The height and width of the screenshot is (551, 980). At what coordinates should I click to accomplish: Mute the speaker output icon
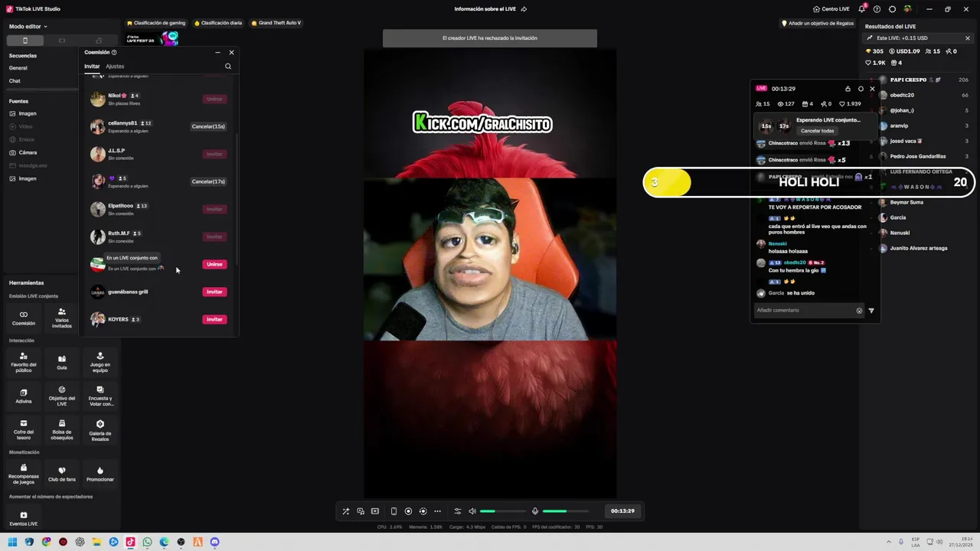coord(472,511)
